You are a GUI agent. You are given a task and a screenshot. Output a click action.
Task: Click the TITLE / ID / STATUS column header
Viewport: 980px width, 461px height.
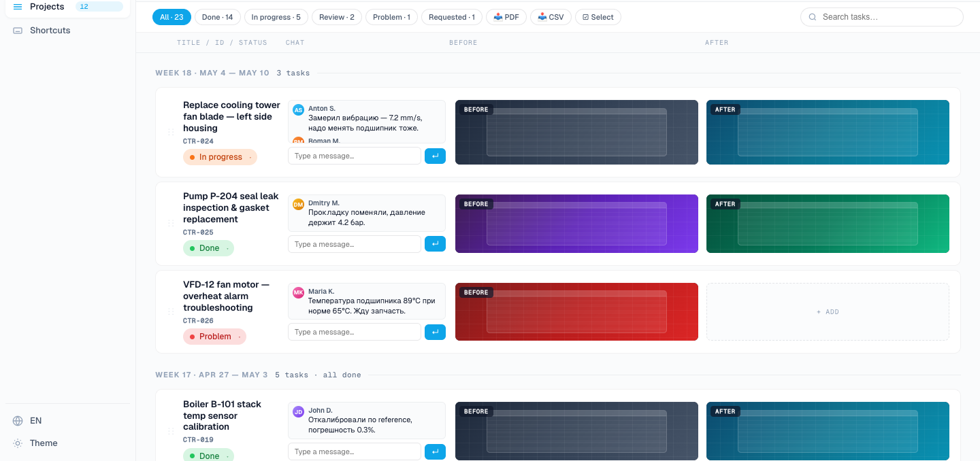point(222,43)
